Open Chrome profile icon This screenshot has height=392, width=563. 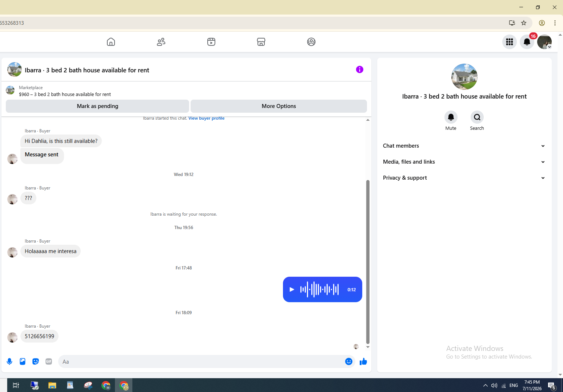(542, 23)
